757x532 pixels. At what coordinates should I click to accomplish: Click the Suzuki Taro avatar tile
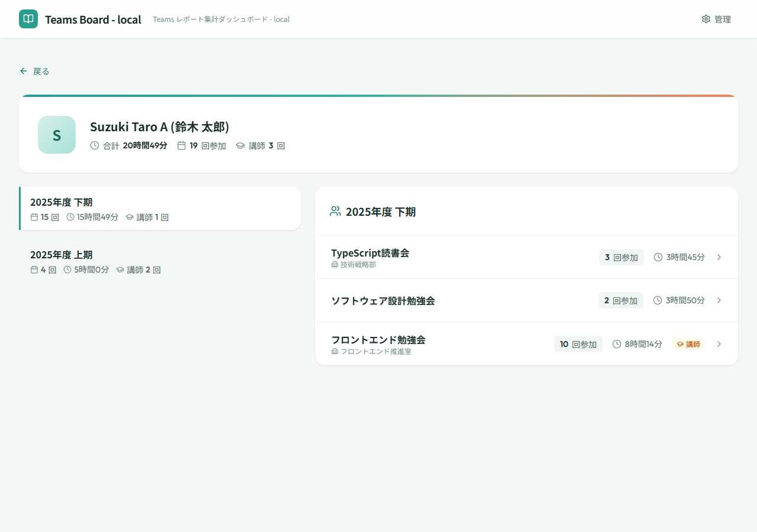[57, 135]
